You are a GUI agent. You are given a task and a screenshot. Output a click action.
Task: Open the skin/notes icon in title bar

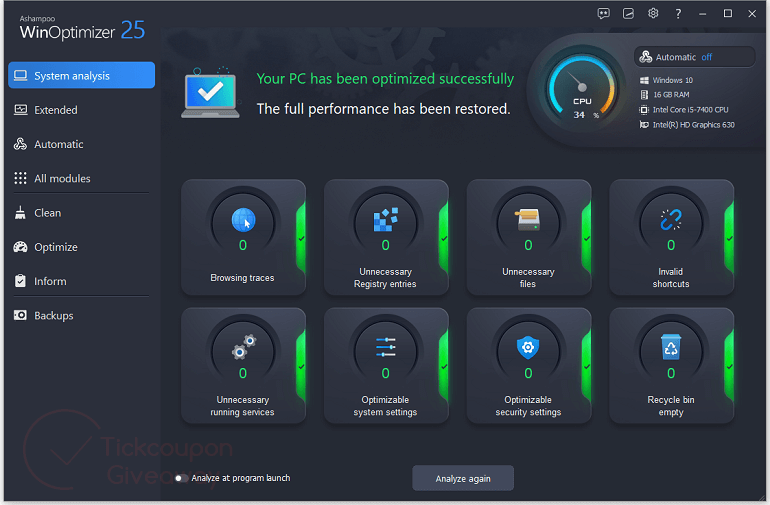tap(628, 14)
